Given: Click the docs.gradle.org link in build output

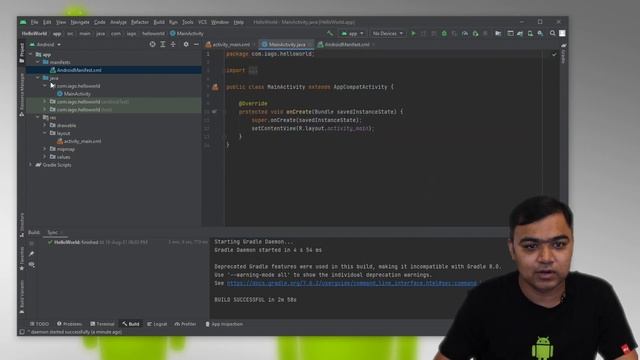Looking at the screenshot, I should click(x=351, y=283).
